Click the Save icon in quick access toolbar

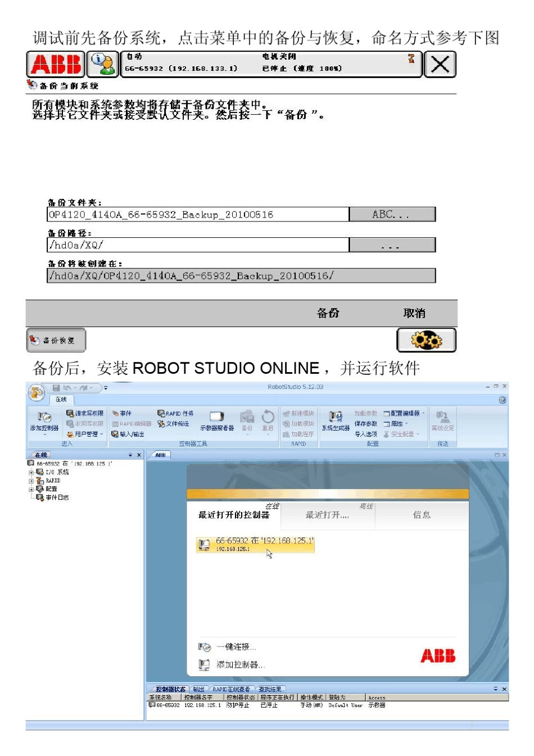[x=56, y=388]
